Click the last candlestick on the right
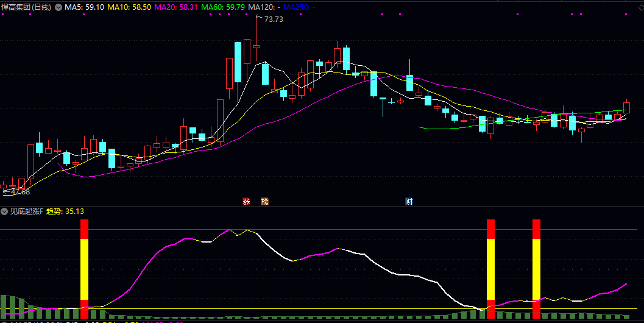Image resolution: width=644 pixels, height=323 pixels. pos(627,107)
